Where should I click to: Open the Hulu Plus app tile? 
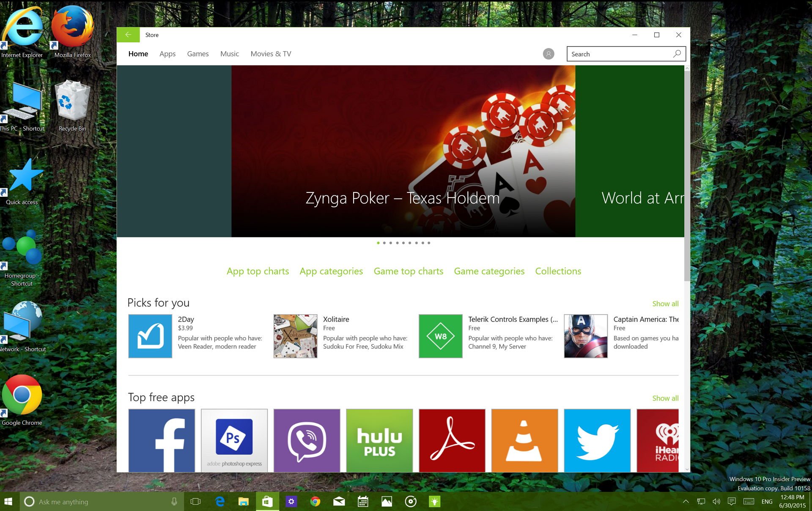[379, 440]
